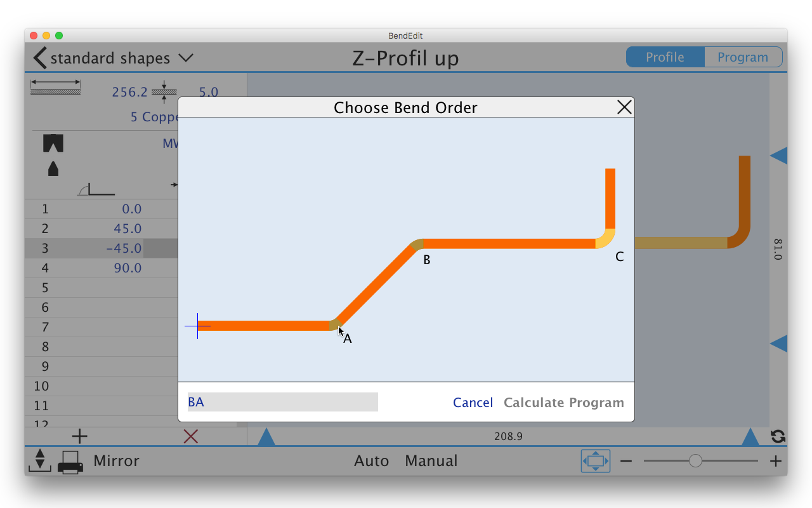Switch to the Program tab
Viewport: 812px width, 508px height.
(743, 57)
